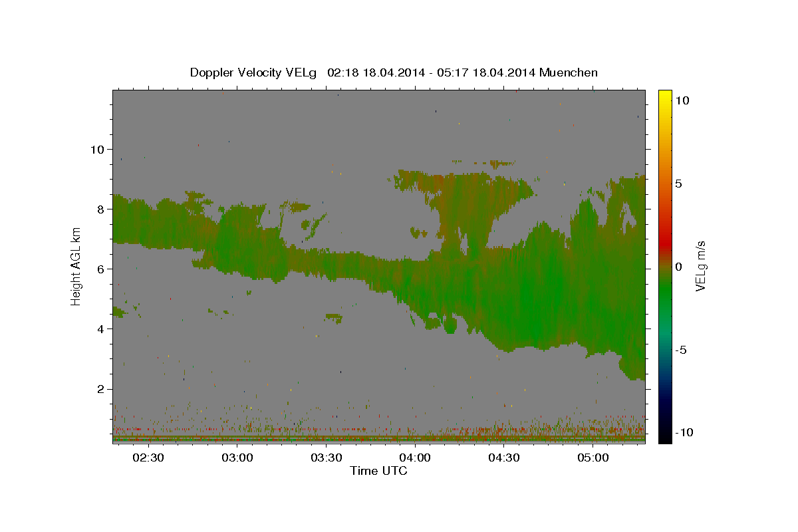Click the 04:00 time tick label
This screenshot has height=532, width=798.
click(416, 458)
